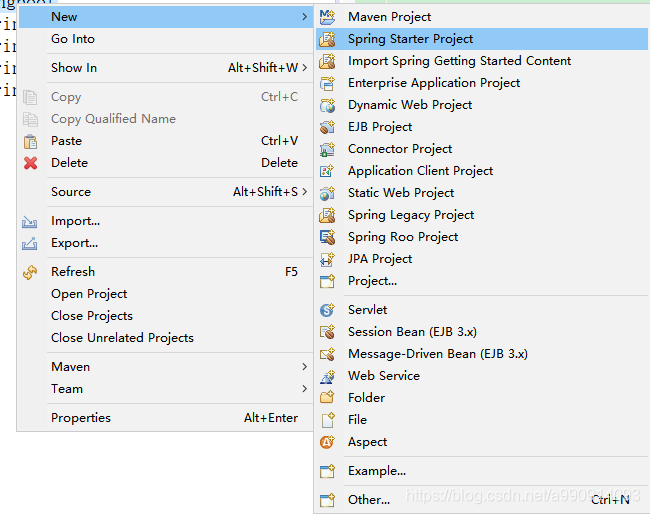Expand the Show In submenu arrow
Screen dimensions: 650x514
point(305,68)
